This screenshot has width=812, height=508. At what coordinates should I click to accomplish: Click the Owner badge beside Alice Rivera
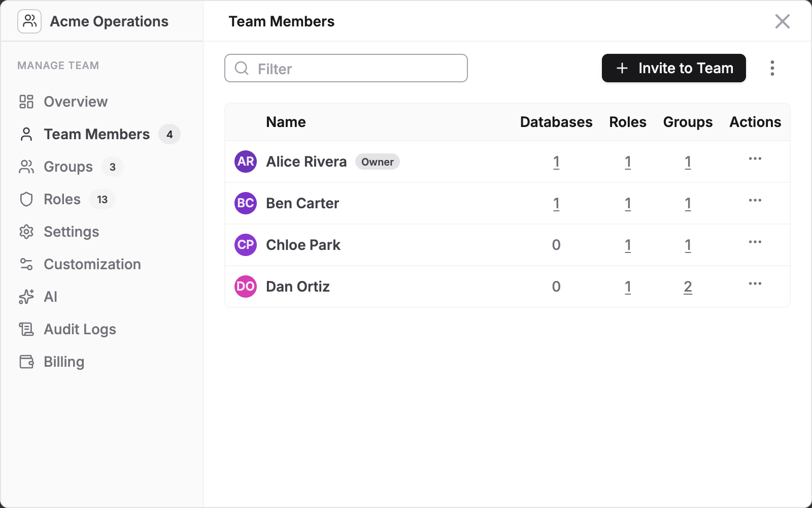coord(378,162)
